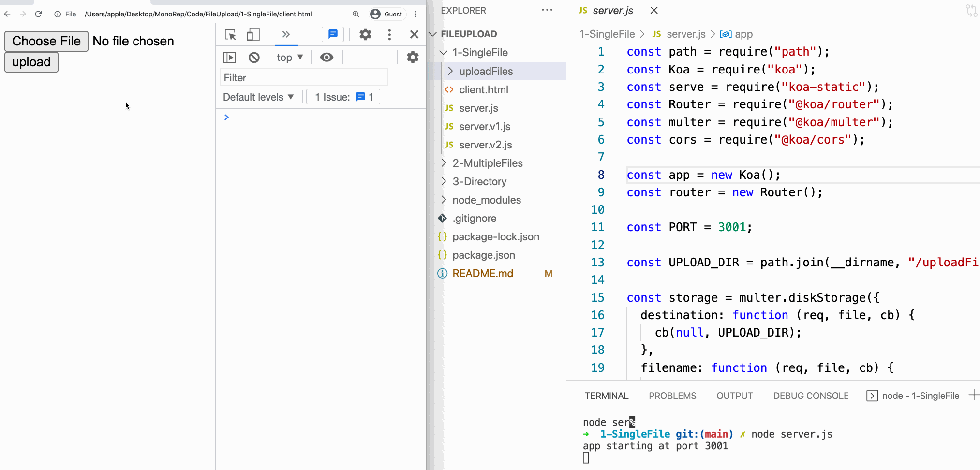Click 1-SingleFile in the breadcrumb
This screenshot has height=470, width=980.
pos(607,34)
